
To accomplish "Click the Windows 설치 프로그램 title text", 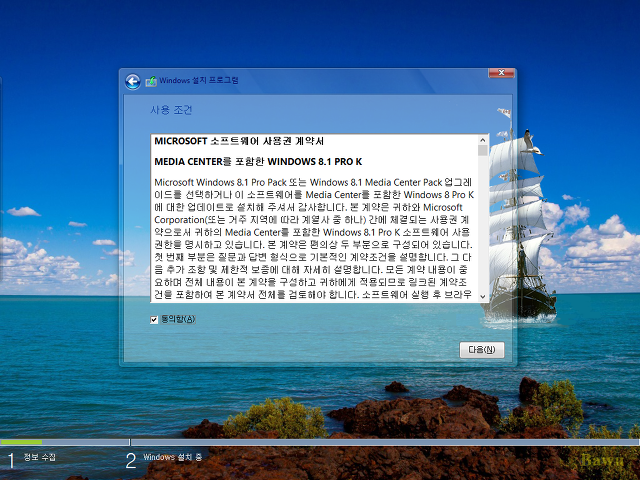I will tap(199, 80).
